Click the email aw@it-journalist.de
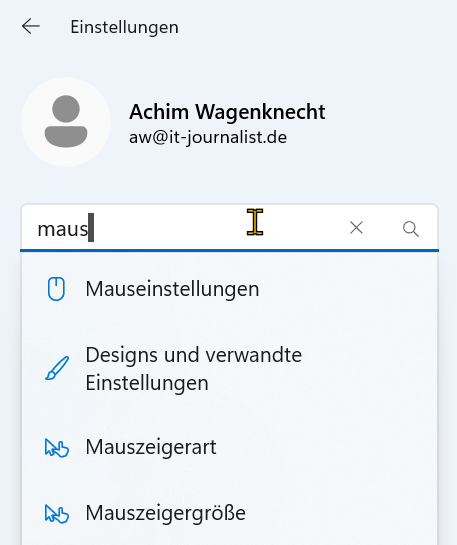This screenshot has width=457, height=545. pyautogui.click(x=208, y=138)
